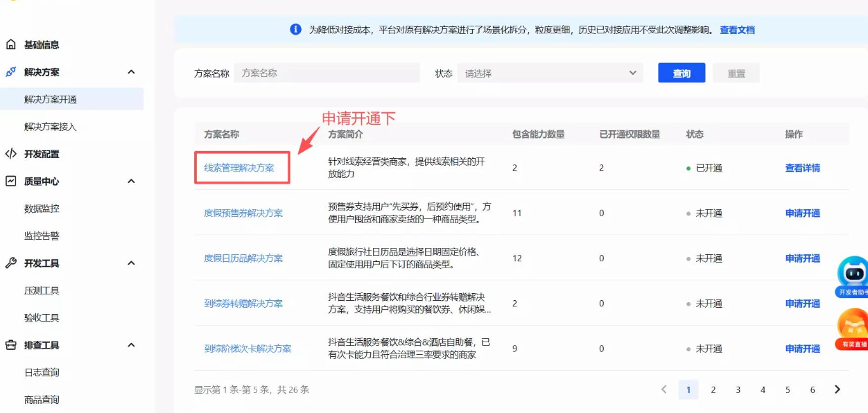
Task: Click the 重置 reset button
Action: (x=736, y=73)
